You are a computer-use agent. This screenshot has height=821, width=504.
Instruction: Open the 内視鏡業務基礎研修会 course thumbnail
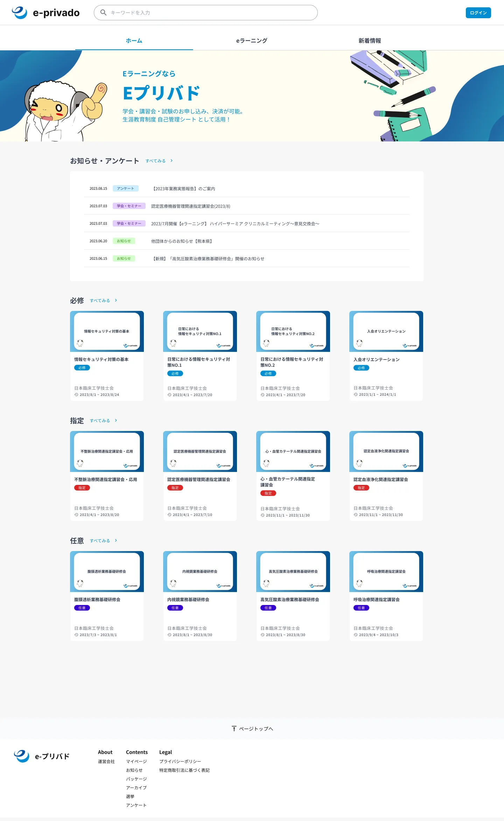200,571
